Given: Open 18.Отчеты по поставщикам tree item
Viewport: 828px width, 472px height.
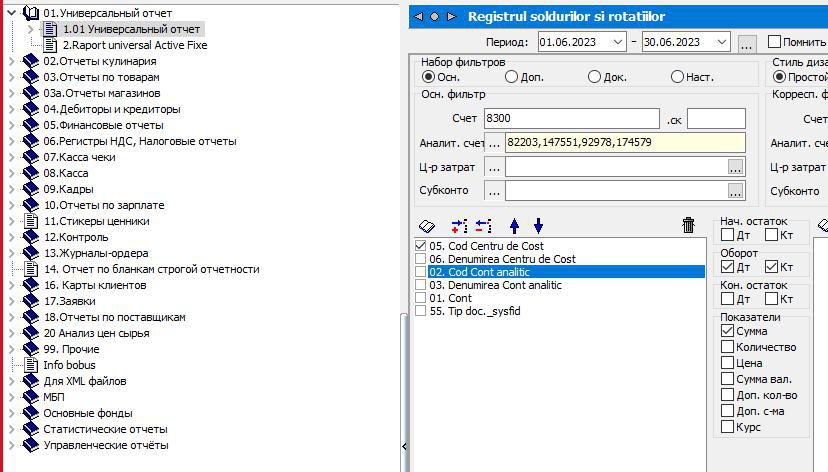Looking at the screenshot, I should click(x=115, y=317).
